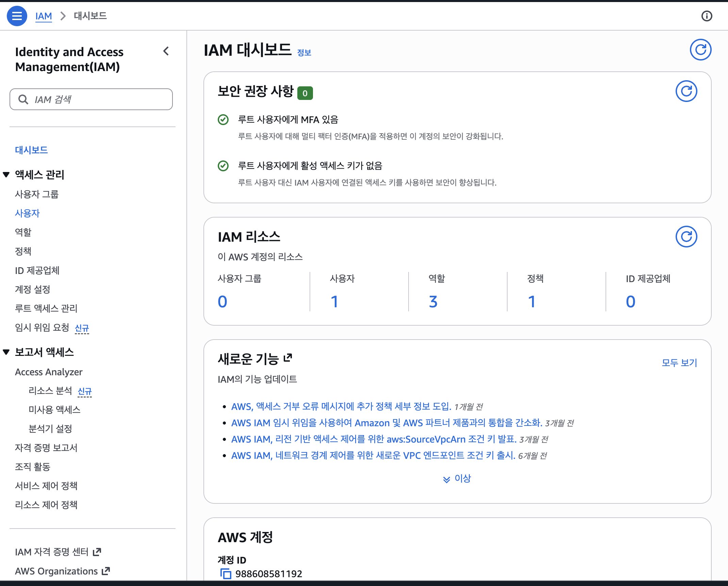Click the magnifier icon in IAM 검색
This screenshot has height=586, width=728.
pyautogui.click(x=23, y=99)
